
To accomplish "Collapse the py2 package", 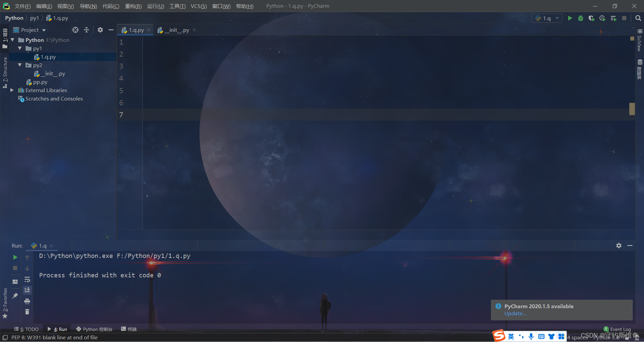I will [20, 65].
